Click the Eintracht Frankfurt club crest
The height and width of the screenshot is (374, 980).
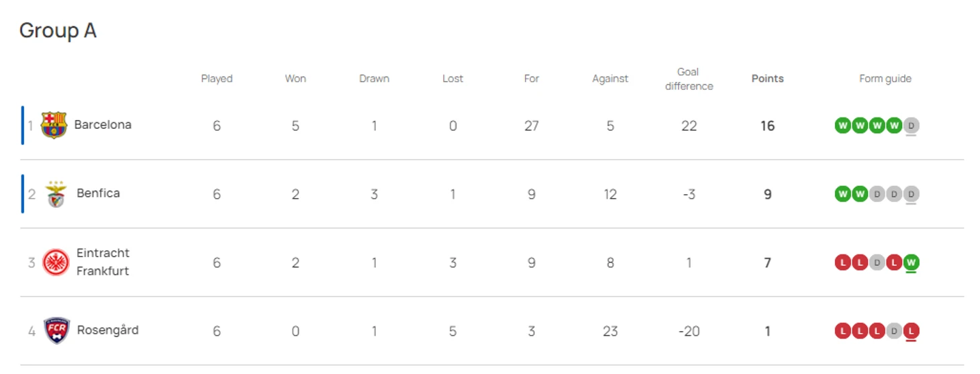(x=56, y=263)
